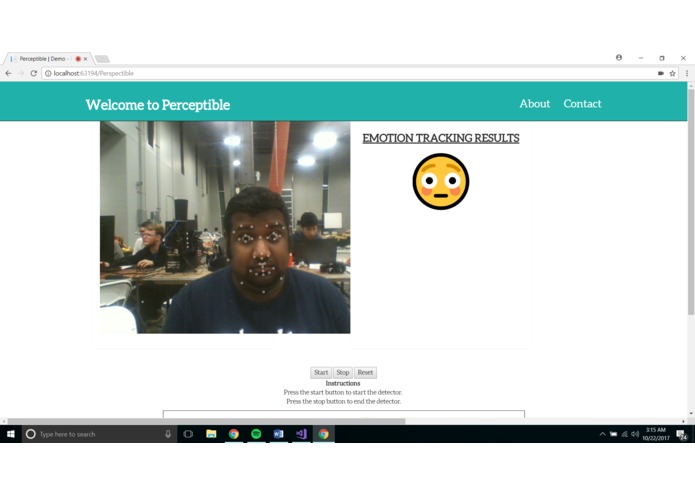This screenshot has width=695, height=494.
Task: Reload the Perceptible page
Action: tap(34, 74)
